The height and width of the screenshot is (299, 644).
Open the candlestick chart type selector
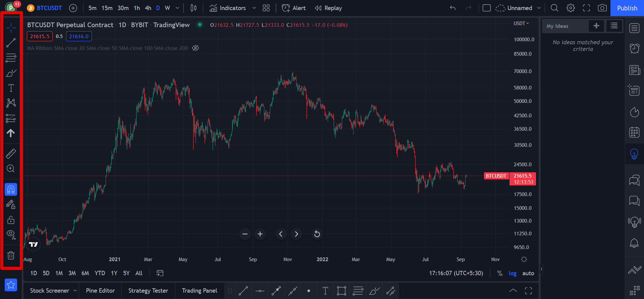pyautogui.click(x=194, y=8)
